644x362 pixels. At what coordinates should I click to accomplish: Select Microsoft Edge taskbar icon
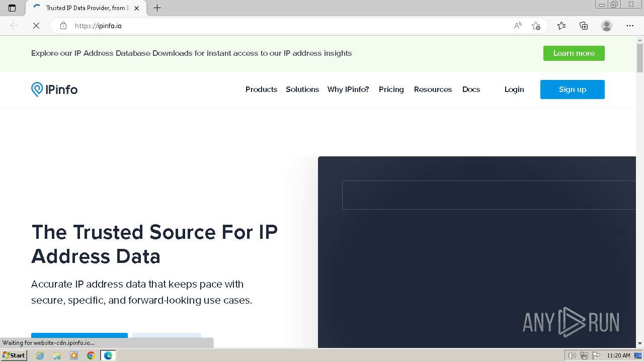point(108,355)
